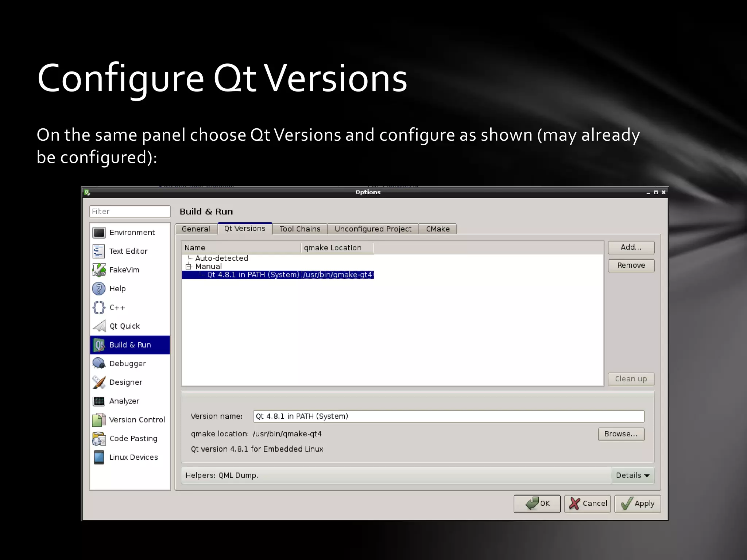Click the Environment monitor icon
The image size is (747, 560).
click(99, 233)
